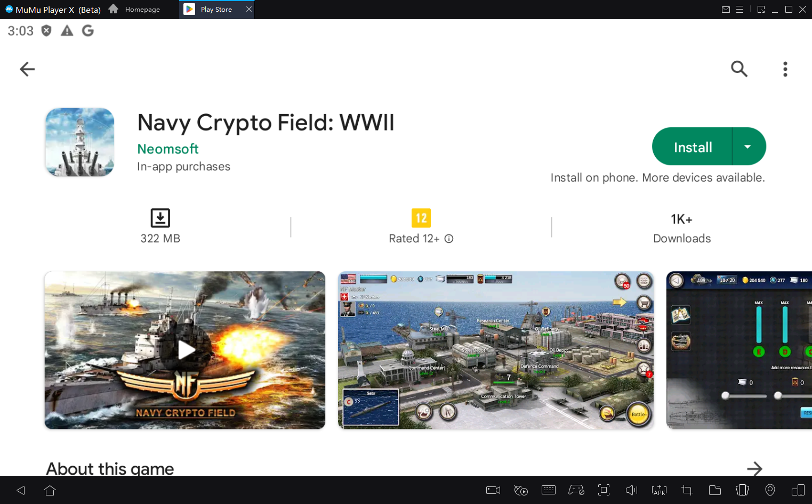Image resolution: width=812 pixels, height=504 pixels.
Task: Open keyboard mapping settings
Action: click(x=548, y=490)
